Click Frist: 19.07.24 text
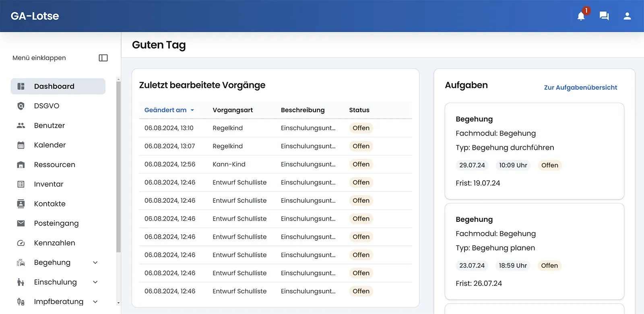Screen dimensions: 644x314 (x=478, y=183)
